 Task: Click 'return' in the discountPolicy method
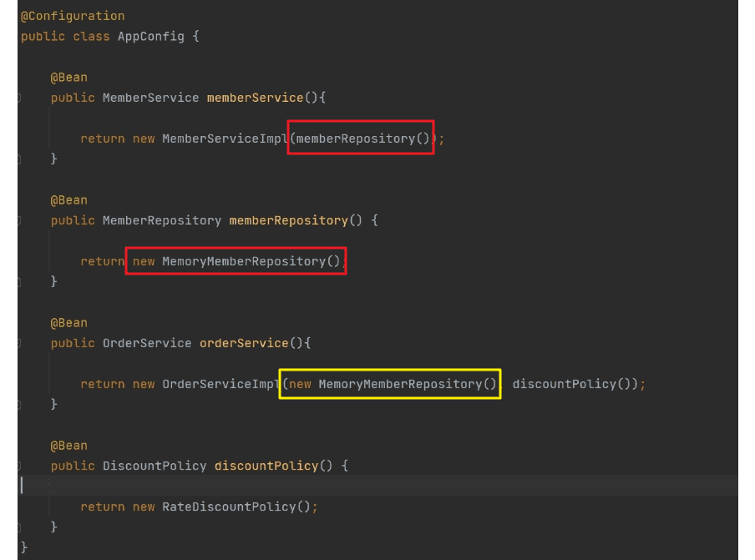tap(103, 507)
